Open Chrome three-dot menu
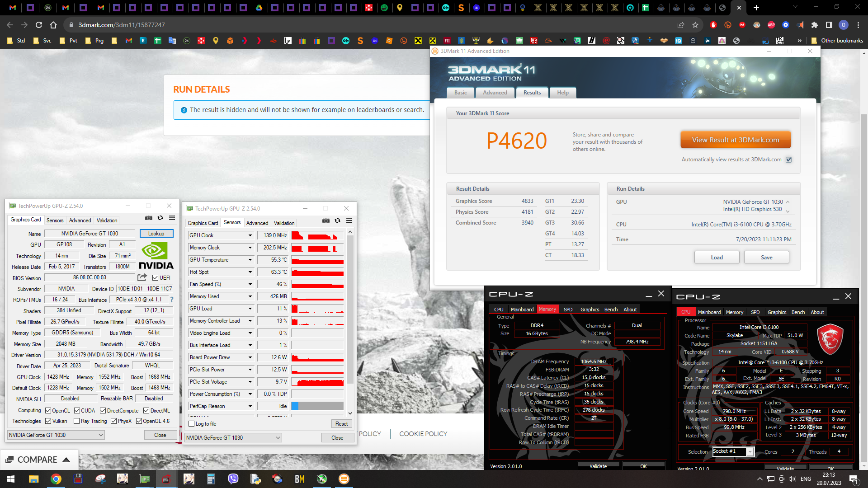Viewport: 868px width, 488px height. (x=858, y=25)
